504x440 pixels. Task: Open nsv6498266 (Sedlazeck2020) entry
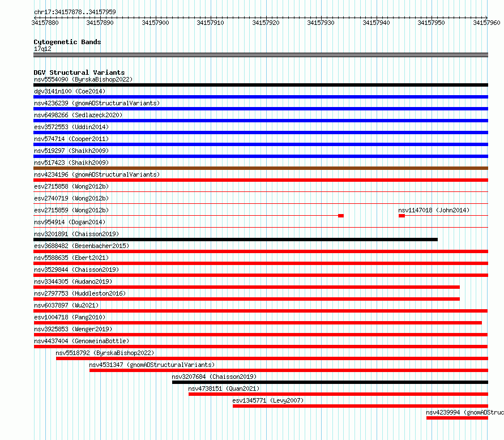(x=78, y=115)
